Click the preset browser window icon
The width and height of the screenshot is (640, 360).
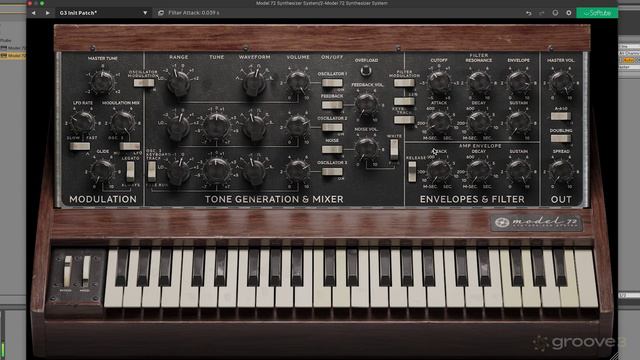(x=161, y=13)
